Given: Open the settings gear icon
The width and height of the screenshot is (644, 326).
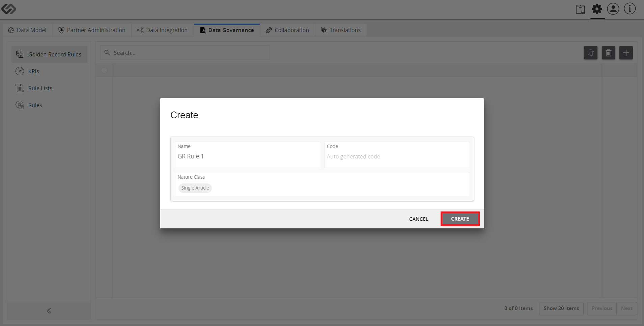Looking at the screenshot, I should [x=597, y=9].
